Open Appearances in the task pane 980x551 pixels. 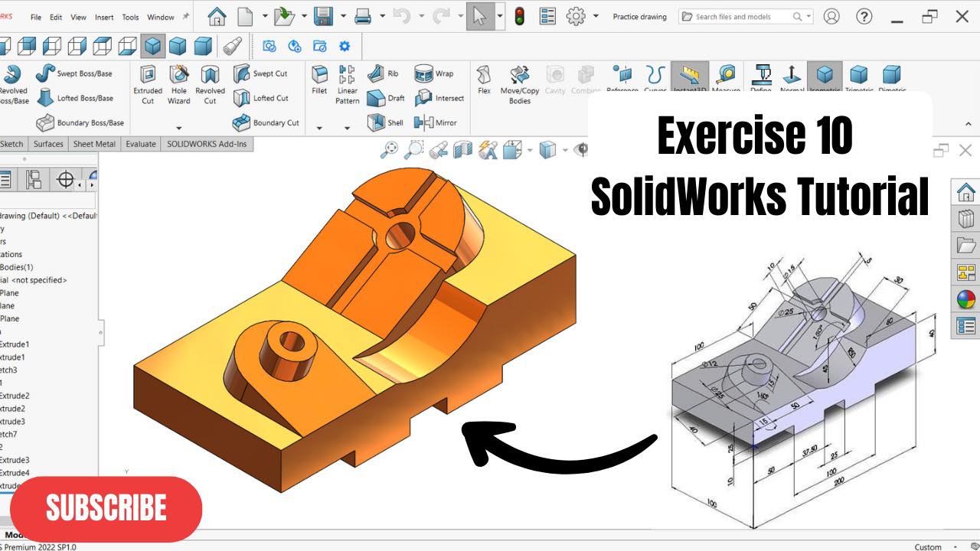(966, 298)
